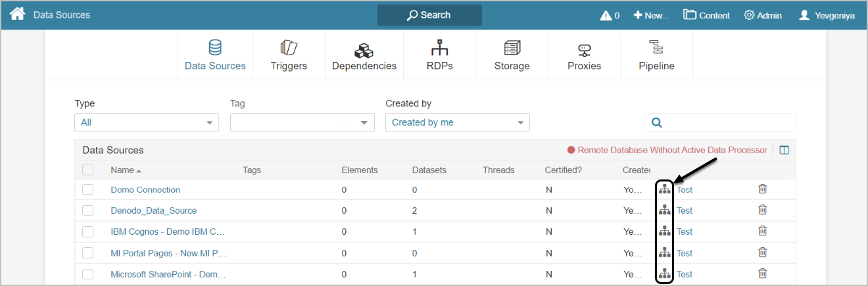This screenshot has width=868, height=286.
Task: Open the Created by me dropdown
Action: [x=457, y=122]
